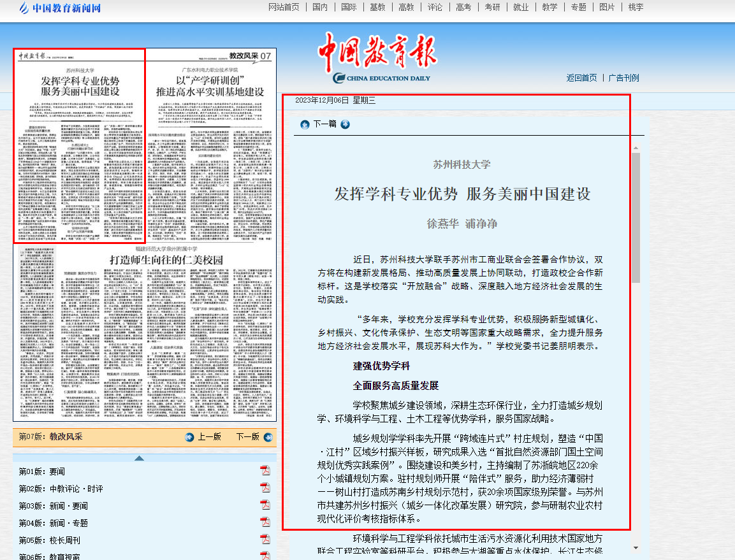Go to the next page via 下一版
The height and width of the screenshot is (560, 735).
(x=247, y=437)
